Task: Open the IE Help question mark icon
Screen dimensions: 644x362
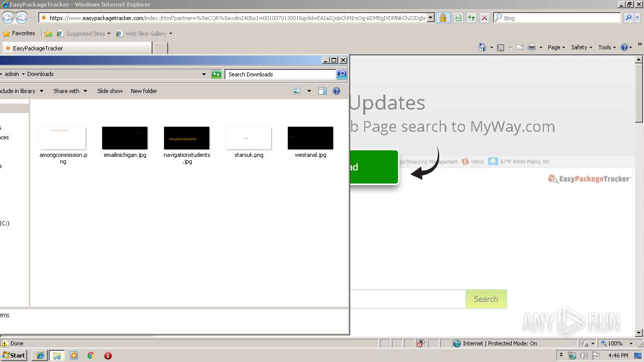Action: [624, 47]
